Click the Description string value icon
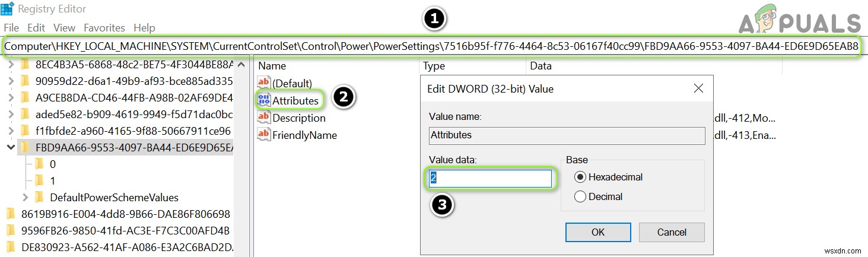The width and height of the screenshot is (868, 257). coord(263,118)
